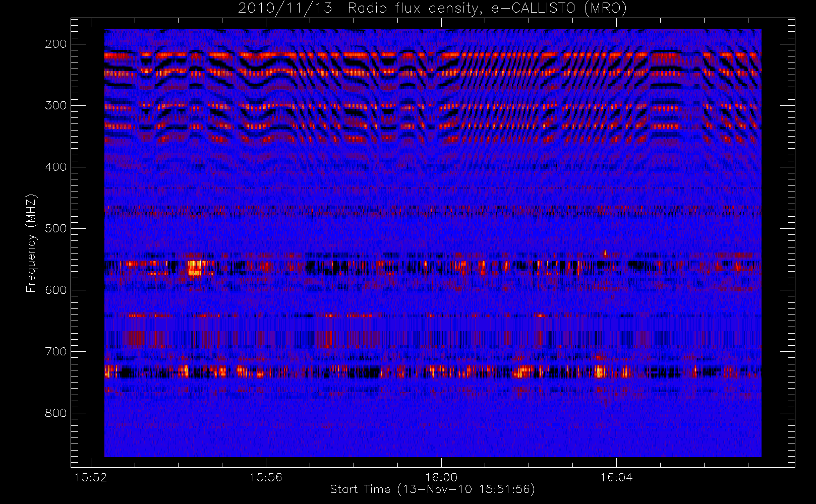Click the 'Start Time (13-Nov-10 15:51:56)' axis label
This screenshot has height=504, width=816.
[x=432, y=489]
